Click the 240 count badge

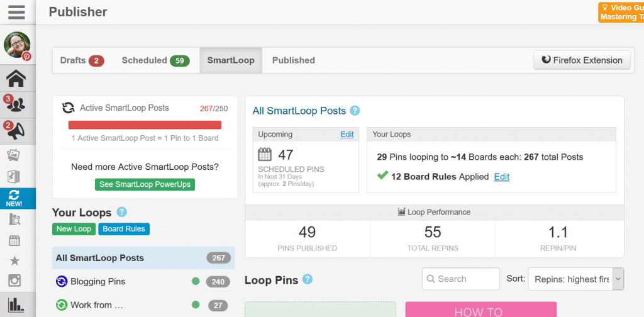pyautogui.click(x=218, y=282)
